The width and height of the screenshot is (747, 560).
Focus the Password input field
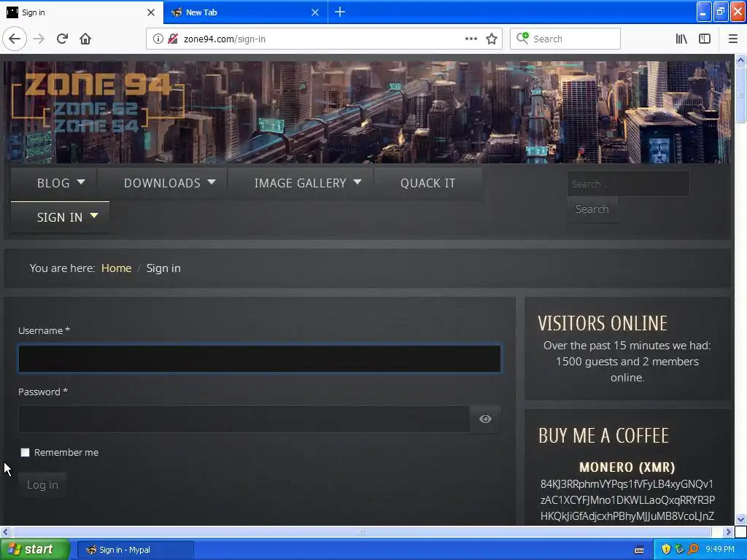pos(244,419)
